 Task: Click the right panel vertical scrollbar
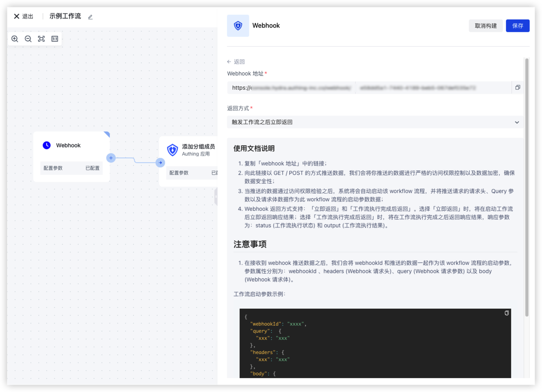(527, 188)
